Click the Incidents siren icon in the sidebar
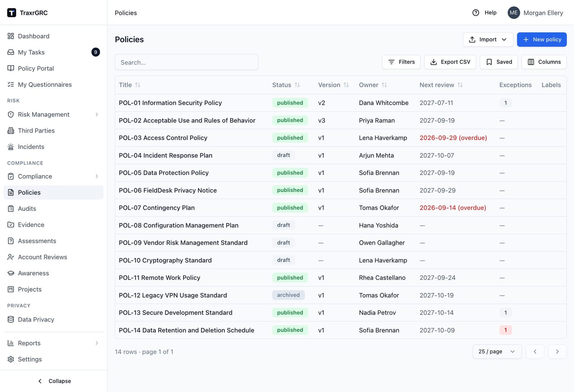The image size is (574, 392). 11,147
